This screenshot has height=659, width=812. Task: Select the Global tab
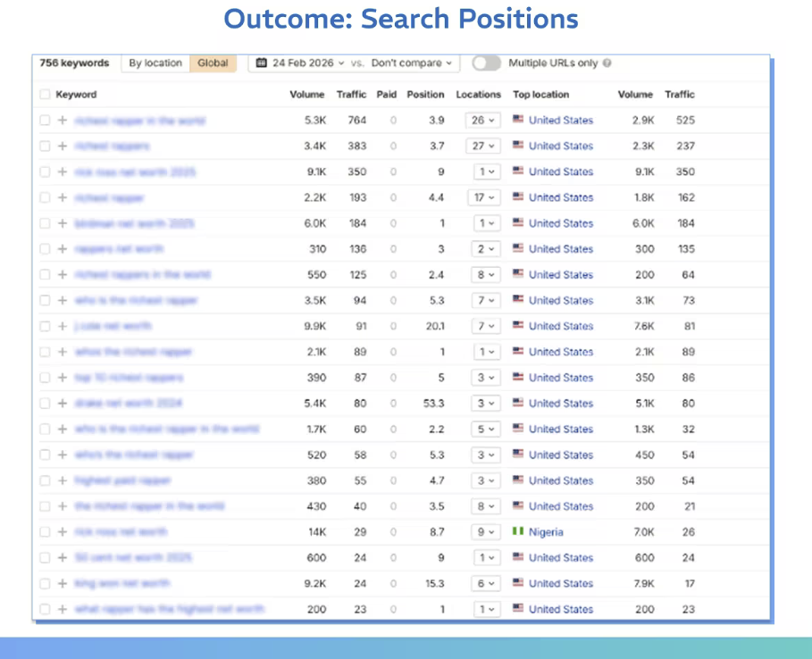tap(213, 63)
